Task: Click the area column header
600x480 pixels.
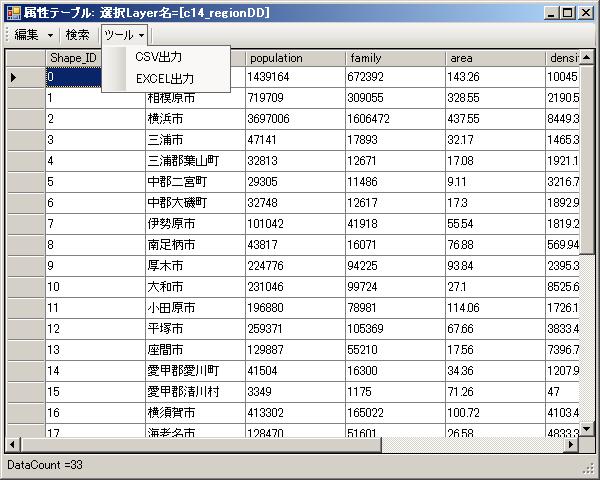Action: click(493, 58)
